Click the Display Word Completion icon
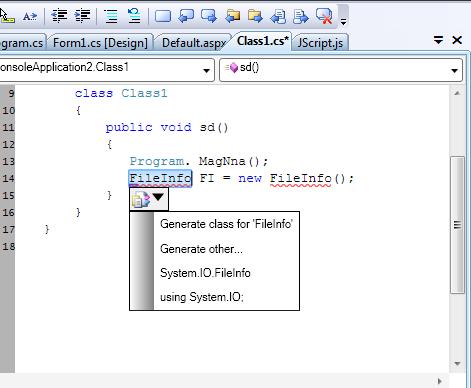The height and width of the screenshot is (388, 471). click(x=30, y=16)
